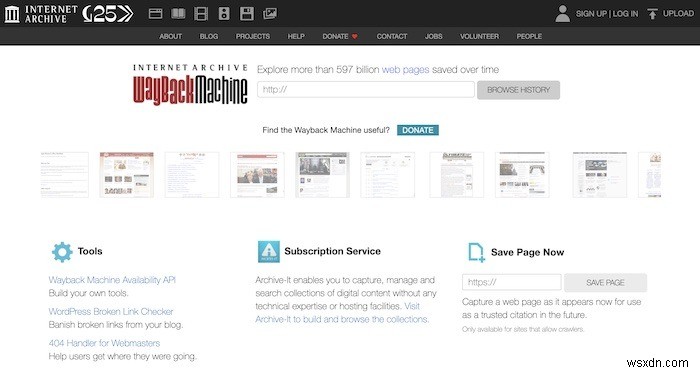Follow 'Visit Archive-It to build and browse' link
This screenshot has height=373, width=700.
pyautogui.click(x=342, y=319)
